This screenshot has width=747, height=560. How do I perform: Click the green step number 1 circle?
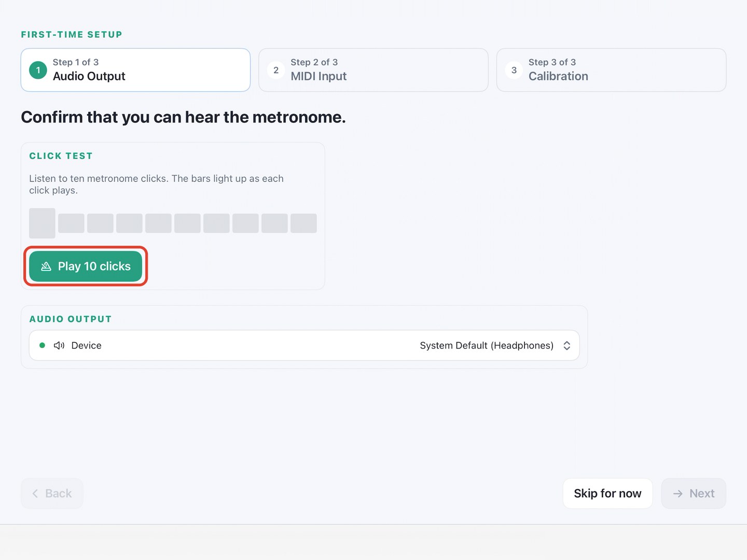[x=38, y=70]
